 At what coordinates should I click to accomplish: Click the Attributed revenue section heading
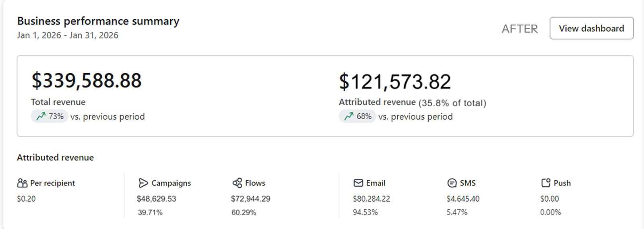pyautogui.click(x=55, y=157)
